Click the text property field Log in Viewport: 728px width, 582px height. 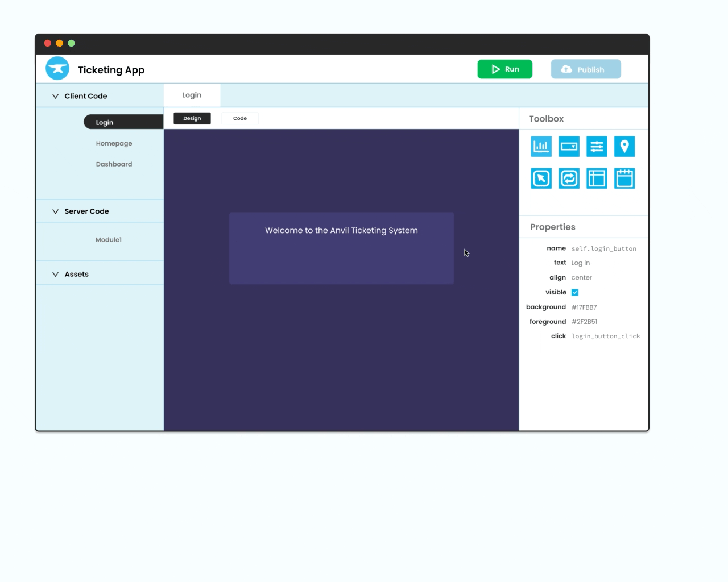(581, 263)
